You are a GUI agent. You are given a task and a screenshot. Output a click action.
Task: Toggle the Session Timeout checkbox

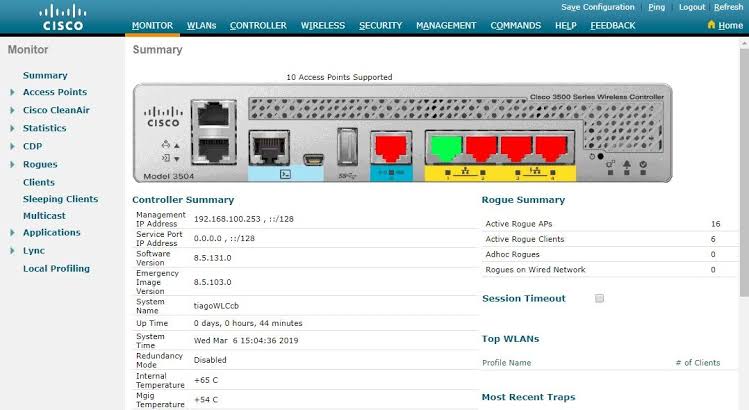coord(599,298)
